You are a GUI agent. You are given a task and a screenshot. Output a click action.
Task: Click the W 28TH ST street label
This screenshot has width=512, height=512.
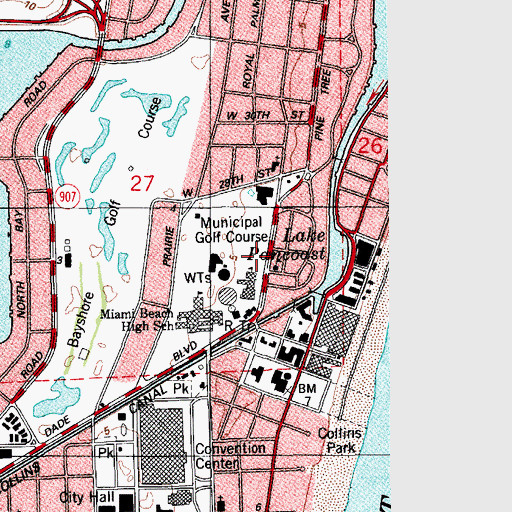tap(228, 183)
